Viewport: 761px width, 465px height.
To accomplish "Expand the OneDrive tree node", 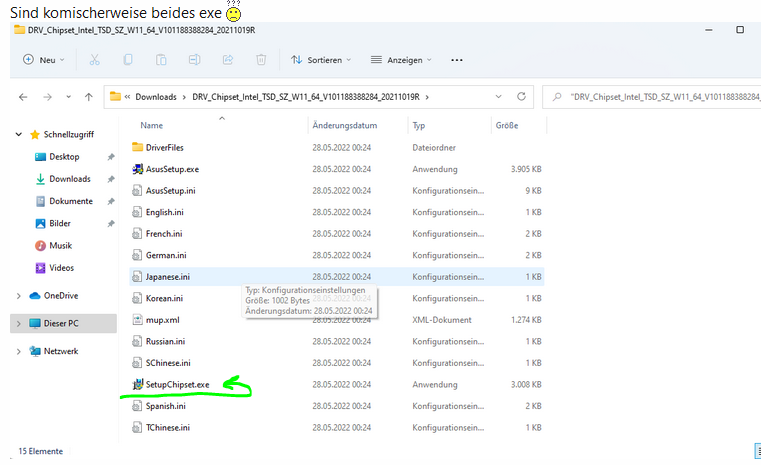I will [18, 296].
